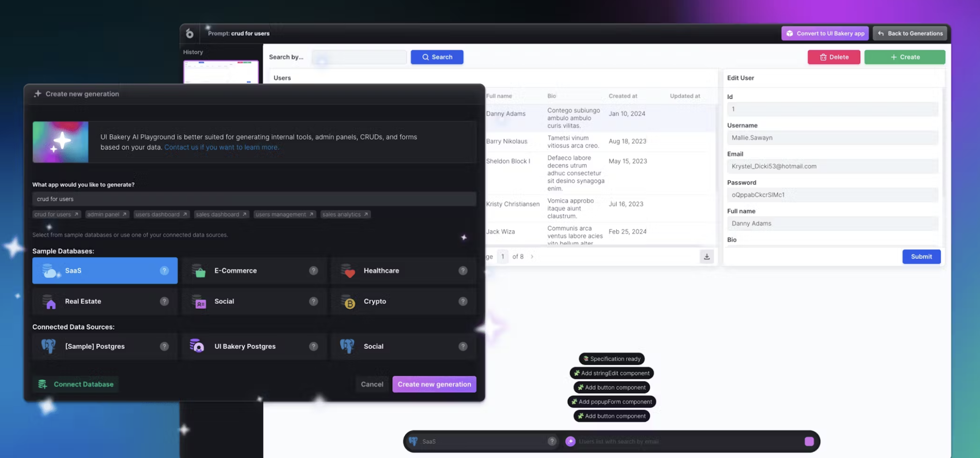Select E-Commerce sample database
The width and height of the screenshot is (980, 458).
point(254,271)
